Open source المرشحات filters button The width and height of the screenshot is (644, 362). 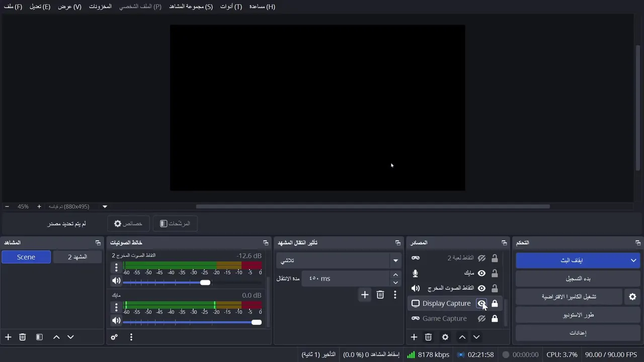pos(175,224)
